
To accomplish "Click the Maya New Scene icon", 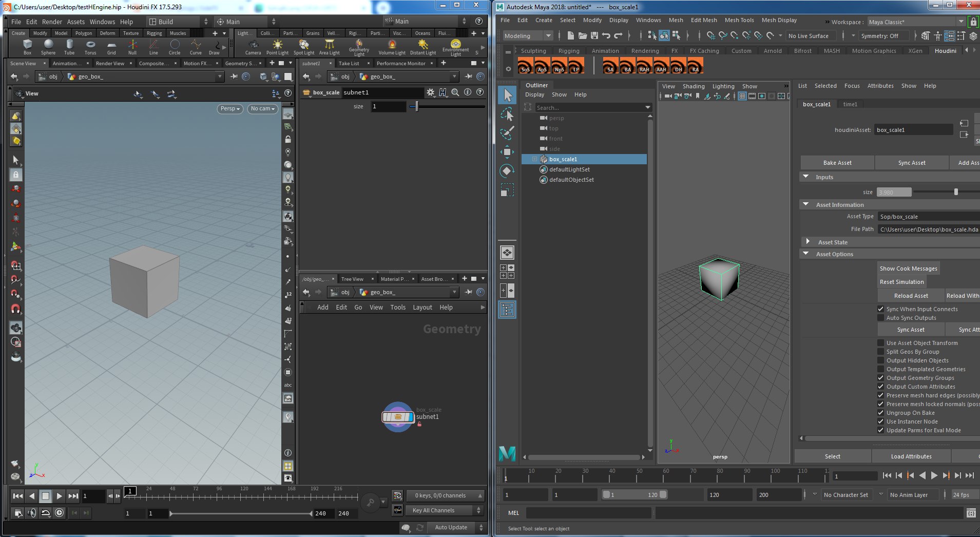I will point(570,35).
